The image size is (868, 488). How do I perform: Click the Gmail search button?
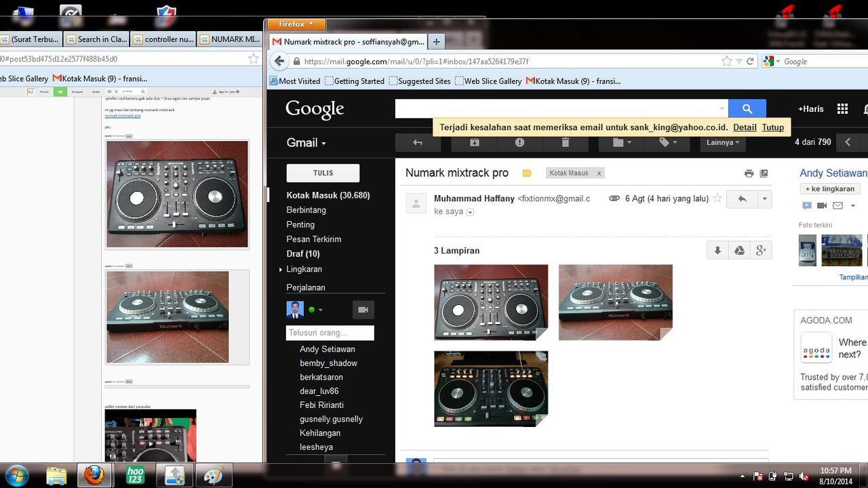pyautogui.click(x=747, y=108)
